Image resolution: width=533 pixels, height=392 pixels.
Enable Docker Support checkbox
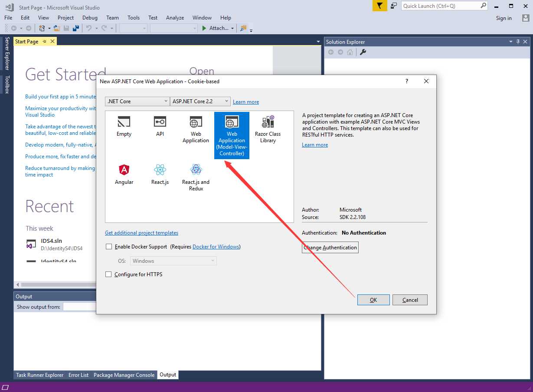coord(109,247)
